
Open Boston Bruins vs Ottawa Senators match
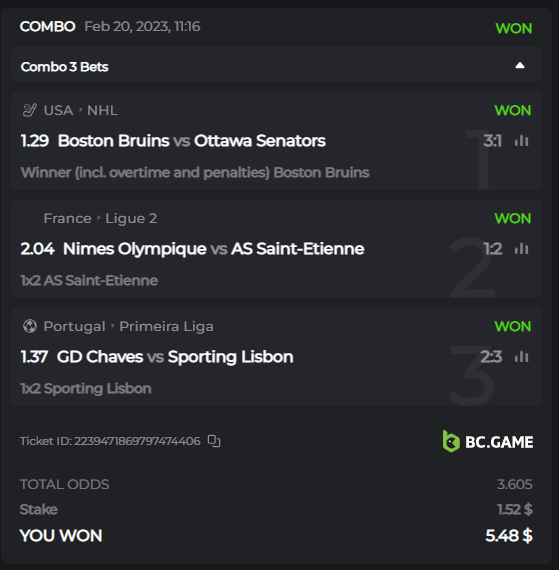(x=192, y=141)
